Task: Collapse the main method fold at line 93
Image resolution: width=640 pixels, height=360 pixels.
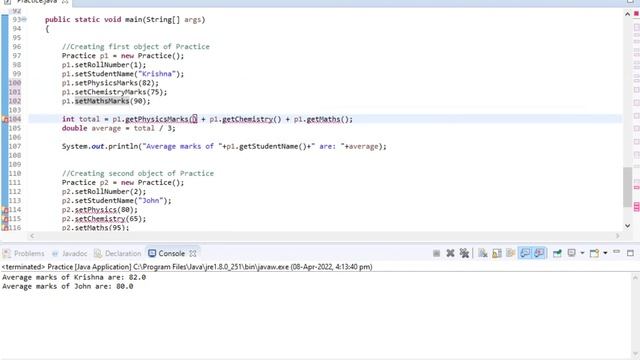Action: coord(24,19)
